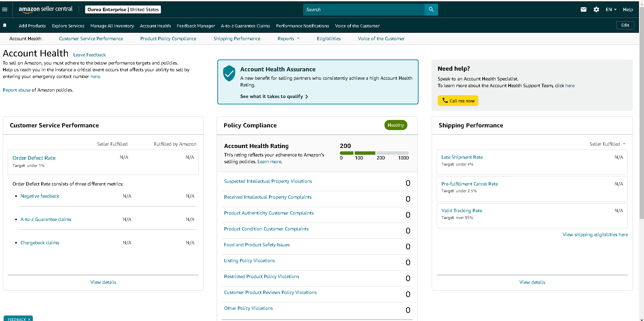
Task: Expand the Seller Fulfilled shipping dropdown
Action: click(608, 144)
